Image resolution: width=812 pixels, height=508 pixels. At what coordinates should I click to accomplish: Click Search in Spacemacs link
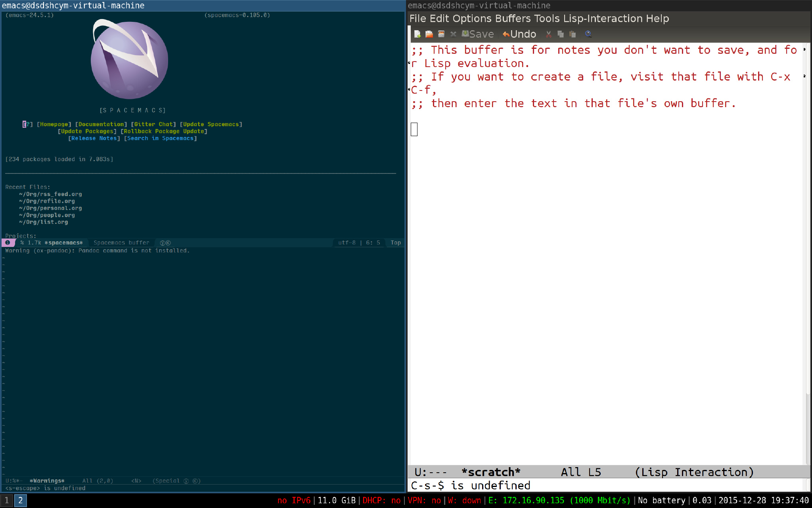tap(161, 138)
